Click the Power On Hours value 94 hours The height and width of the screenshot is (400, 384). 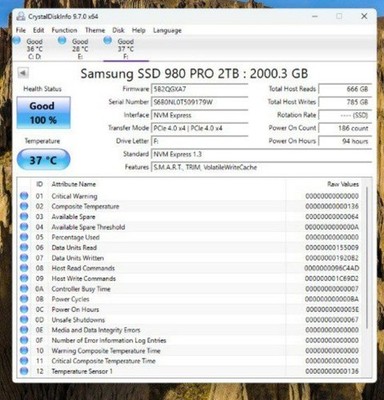click(345, 141)
